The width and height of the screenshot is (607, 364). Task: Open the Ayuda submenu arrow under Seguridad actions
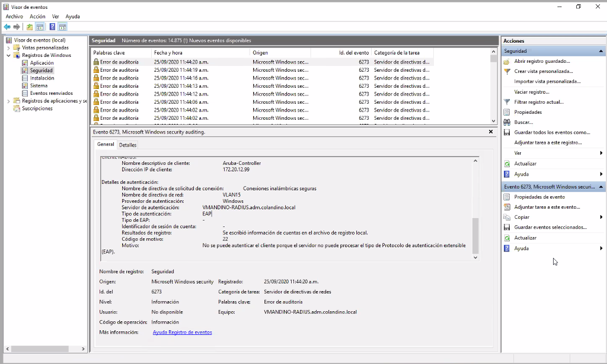click(x=601, y=174)
